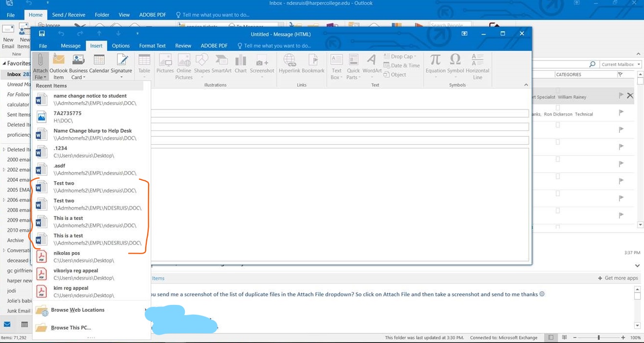The height and width of the screenshot is (343, 644).
Task: Open the ADOBE PDF tab in message window
Action: click(214, 45)
